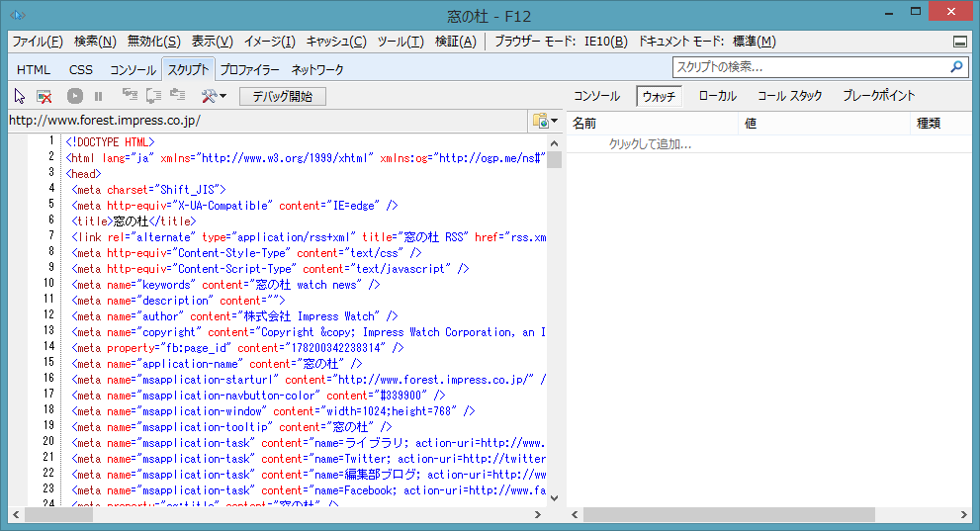The image size is (980, 531).
Task: Click クリックして追加... to add watch
Action: 650,144
